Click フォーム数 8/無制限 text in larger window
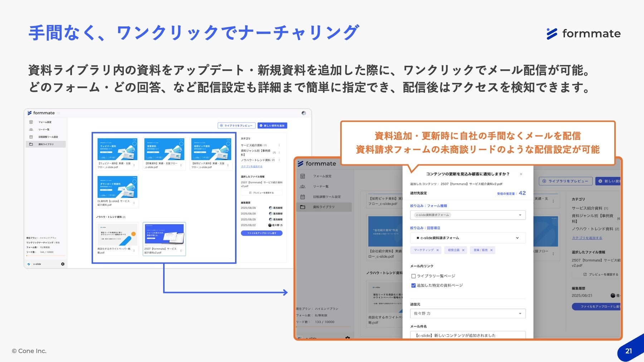This screenshot has height=362, width=644. [312, 316]
